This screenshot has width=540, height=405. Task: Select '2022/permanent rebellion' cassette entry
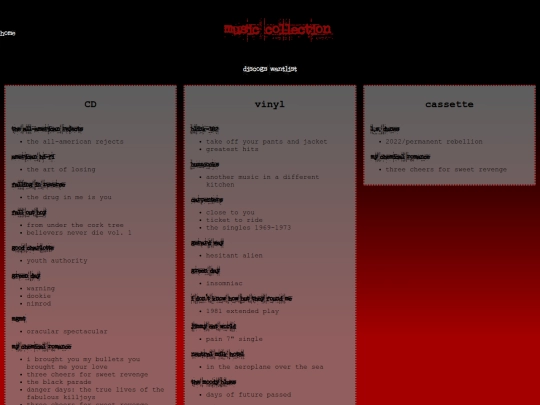[x=434, y=142]
